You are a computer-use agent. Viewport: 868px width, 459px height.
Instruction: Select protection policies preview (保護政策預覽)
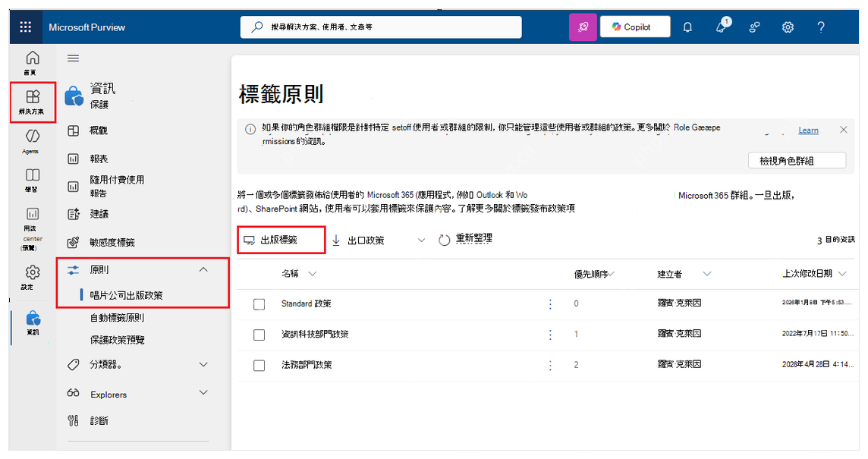click(x=117, y=340)
